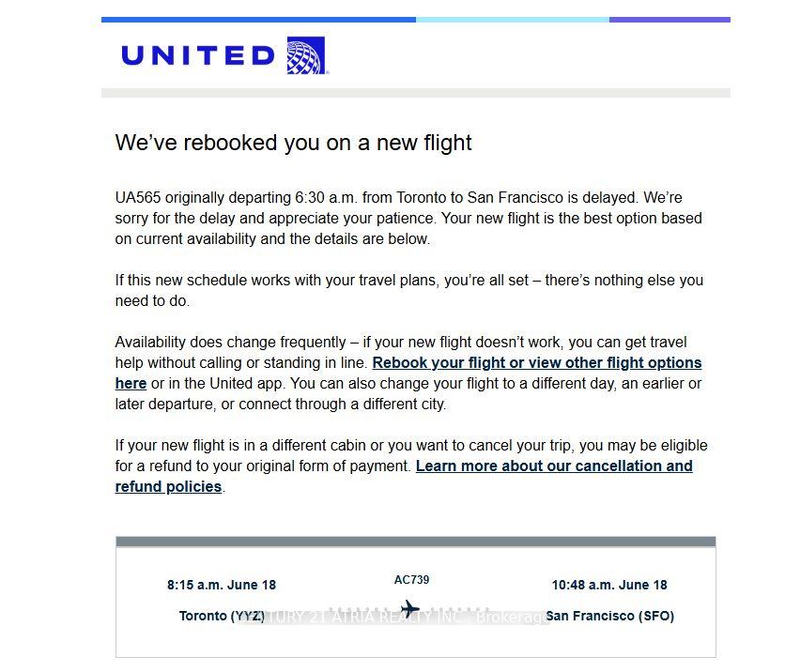Click the 'If this new schedule works' paragraph
785x672 pixels.
point(409,291)
